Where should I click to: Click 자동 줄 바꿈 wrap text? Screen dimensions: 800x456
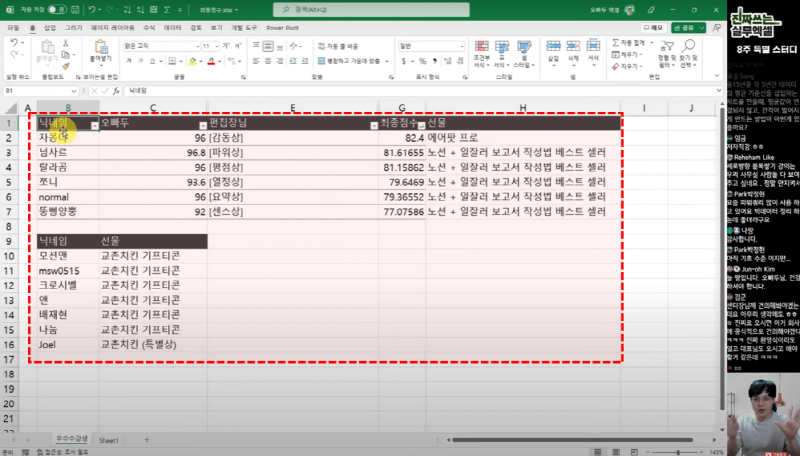[338, 46]
